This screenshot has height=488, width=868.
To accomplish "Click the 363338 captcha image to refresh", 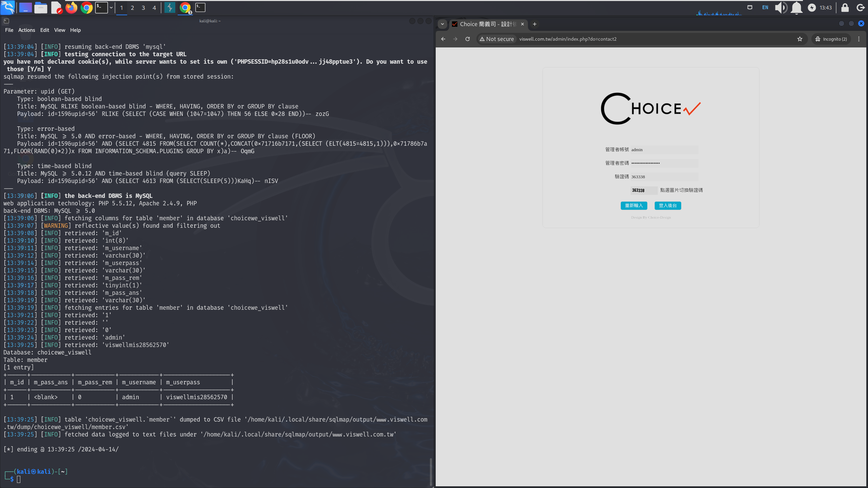I will pos(644,190).
